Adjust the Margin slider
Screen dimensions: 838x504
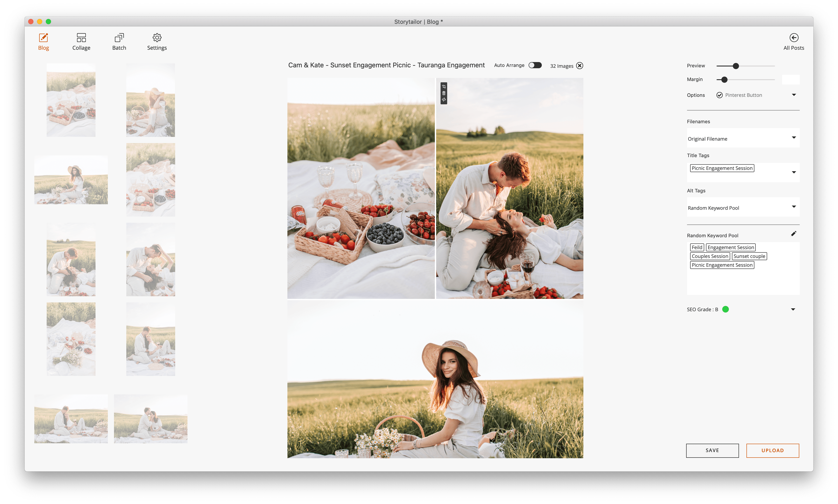[724, 79]
